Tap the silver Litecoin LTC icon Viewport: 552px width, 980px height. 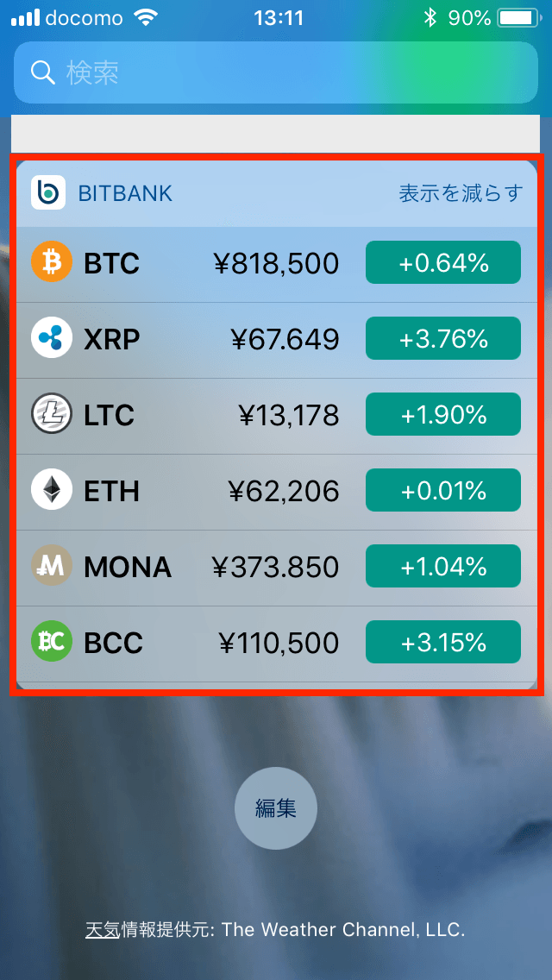tap(52, 414)
